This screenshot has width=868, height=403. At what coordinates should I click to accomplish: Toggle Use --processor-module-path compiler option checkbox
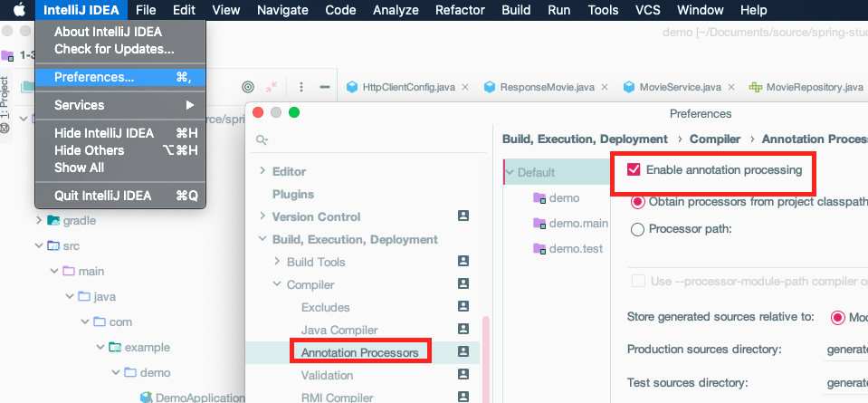[x=639, y=282]
